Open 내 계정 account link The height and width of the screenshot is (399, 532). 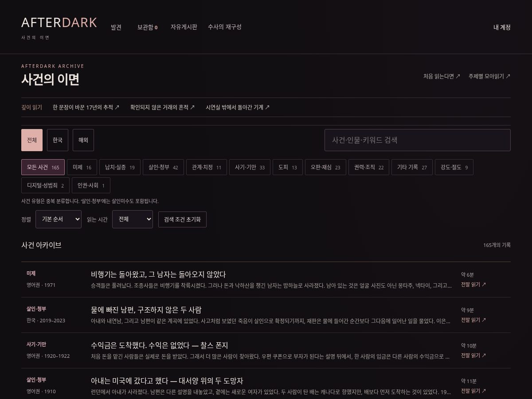(x=502, y=27)
